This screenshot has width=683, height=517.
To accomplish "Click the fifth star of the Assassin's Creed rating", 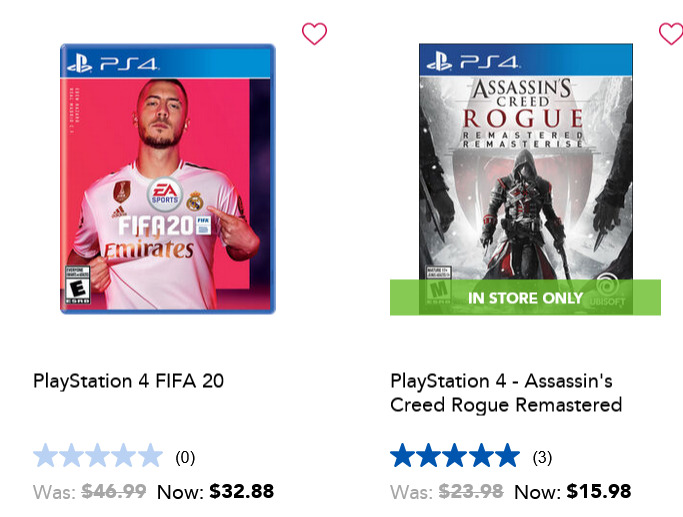I will coord(507,455).
